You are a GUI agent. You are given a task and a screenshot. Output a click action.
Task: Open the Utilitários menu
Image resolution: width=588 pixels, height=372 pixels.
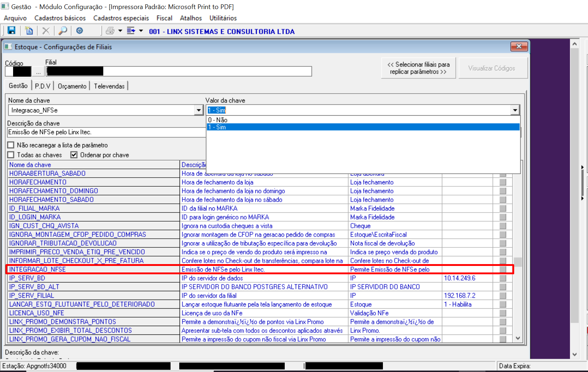(223, 18)
